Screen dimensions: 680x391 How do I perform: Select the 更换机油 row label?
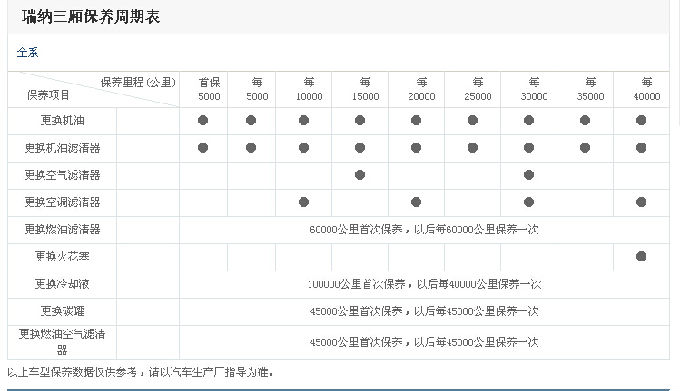click(62, 120)
